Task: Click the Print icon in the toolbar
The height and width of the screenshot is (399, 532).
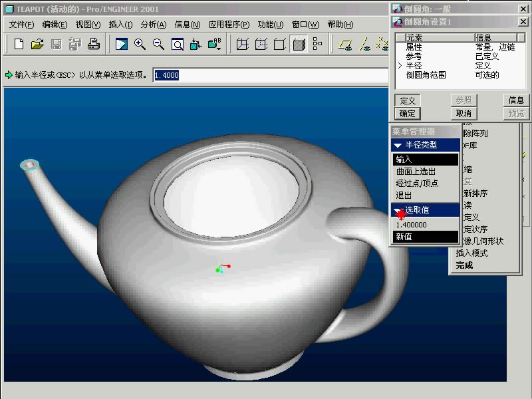Action: [93, 45]
